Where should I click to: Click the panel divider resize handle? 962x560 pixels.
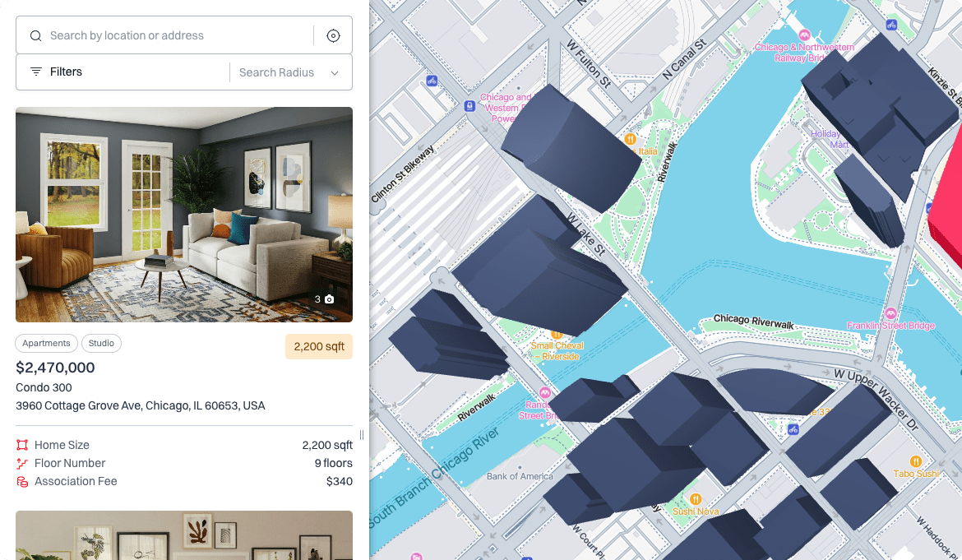click(x=362, y=435)
